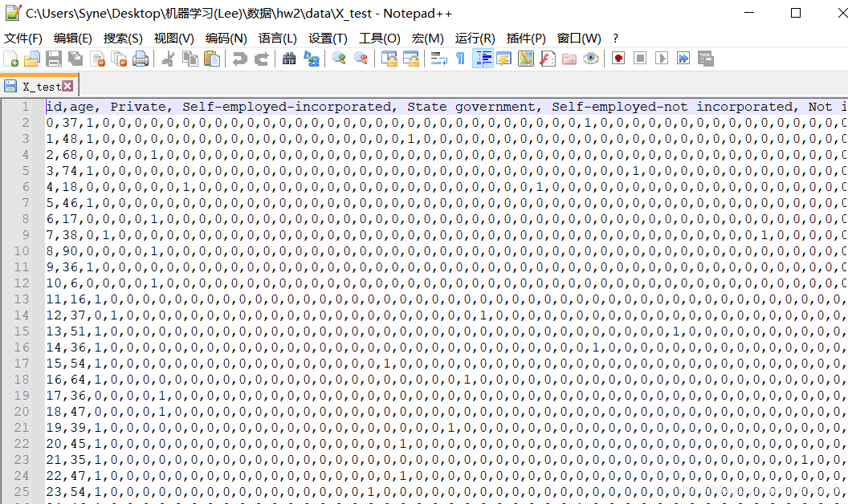Stop macro recording square button
Screen dimensions: 848x504
coord(640,59)
